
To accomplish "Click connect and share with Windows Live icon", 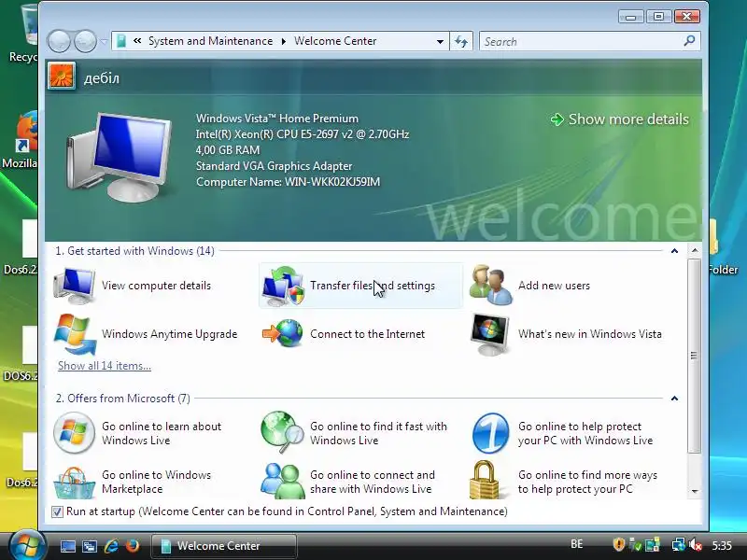I will point(283,481).
